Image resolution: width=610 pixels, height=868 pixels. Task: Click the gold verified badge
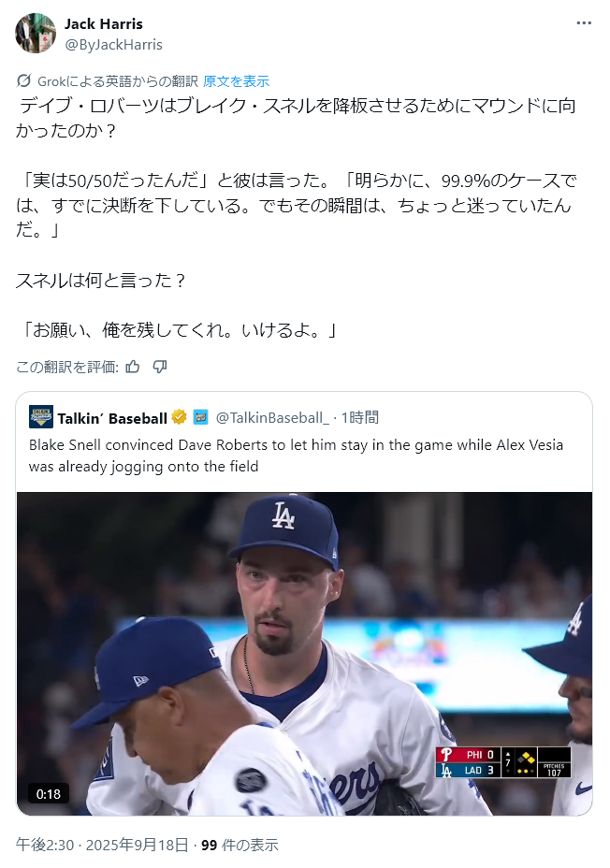tap(179, 417)
